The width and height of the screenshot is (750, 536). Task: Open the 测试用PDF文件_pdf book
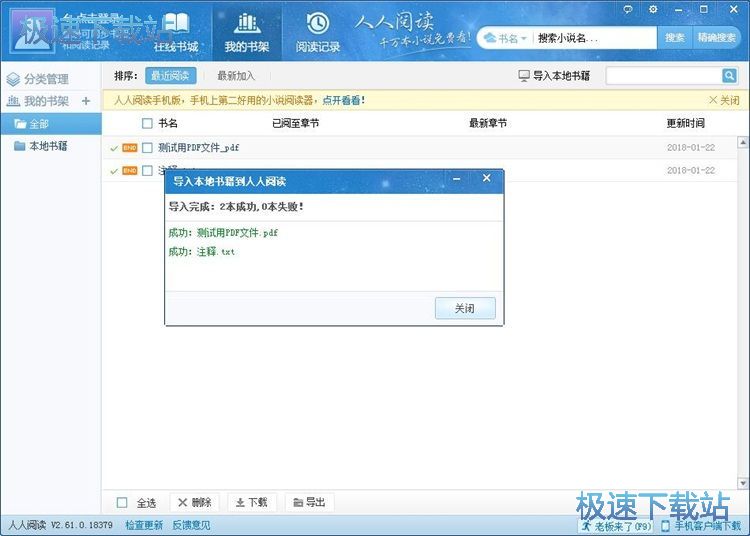point(199,148)
